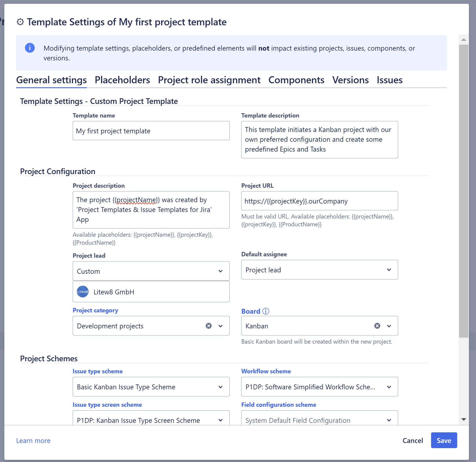
Task: Open the Learn more link
Action: click(x=33, y=440)
